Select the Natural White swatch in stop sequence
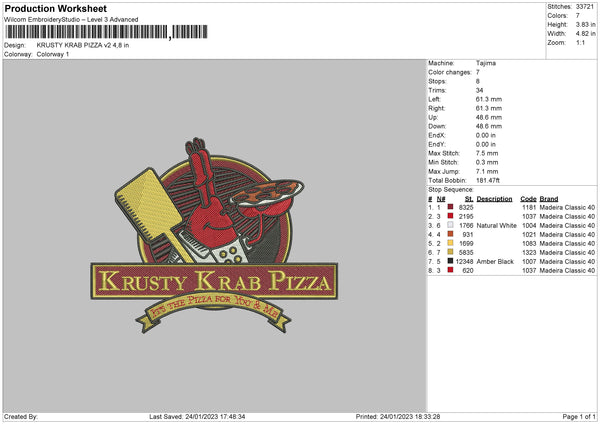Screen dimensions: 600x424 click(450, 225)
